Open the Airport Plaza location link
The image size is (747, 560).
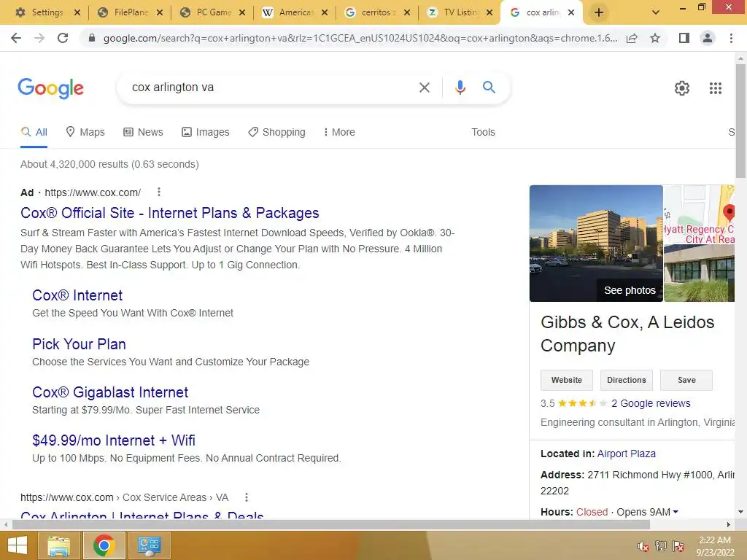pos(626,454)
